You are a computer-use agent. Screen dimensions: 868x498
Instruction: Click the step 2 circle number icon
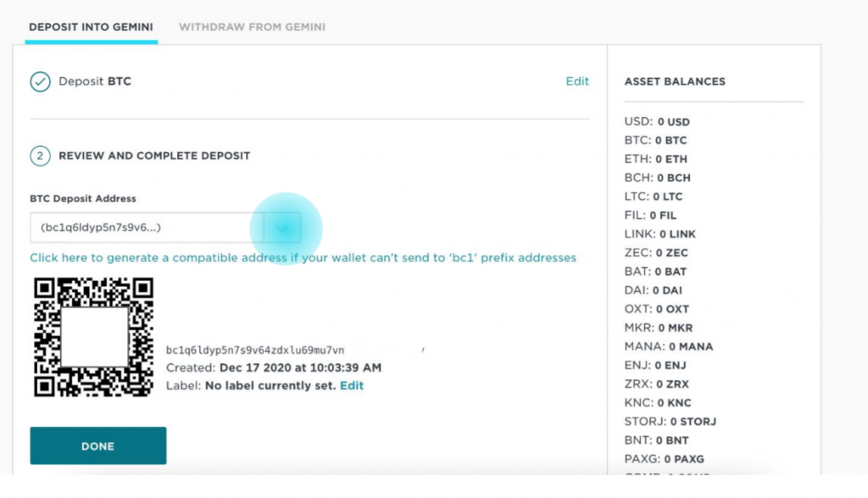(x=40, y=155)
